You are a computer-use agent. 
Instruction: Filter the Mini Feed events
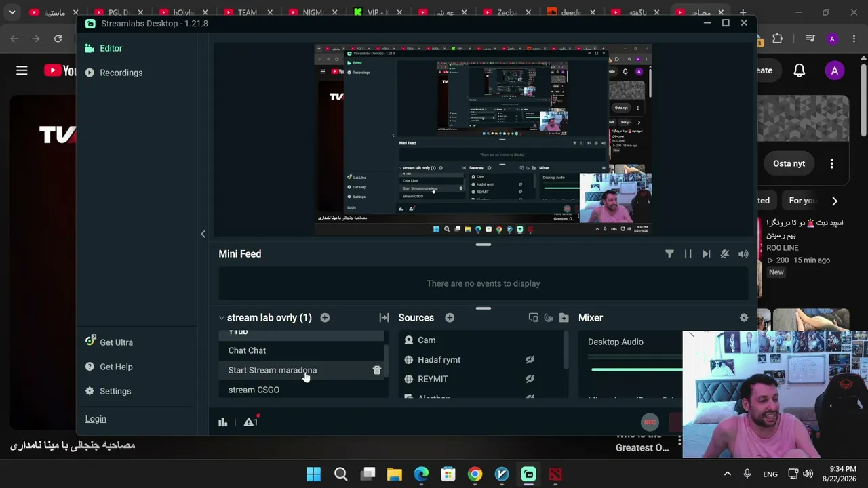669,253
